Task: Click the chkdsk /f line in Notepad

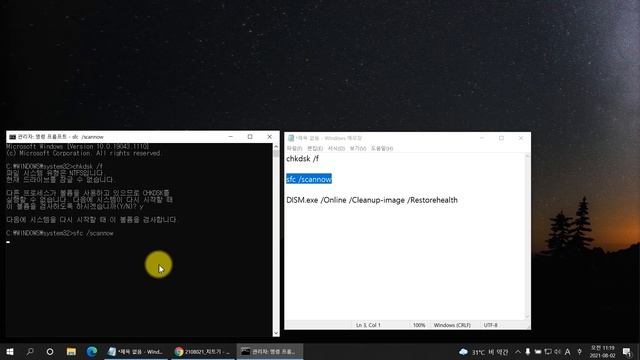Action: click(x=302, y=159)
